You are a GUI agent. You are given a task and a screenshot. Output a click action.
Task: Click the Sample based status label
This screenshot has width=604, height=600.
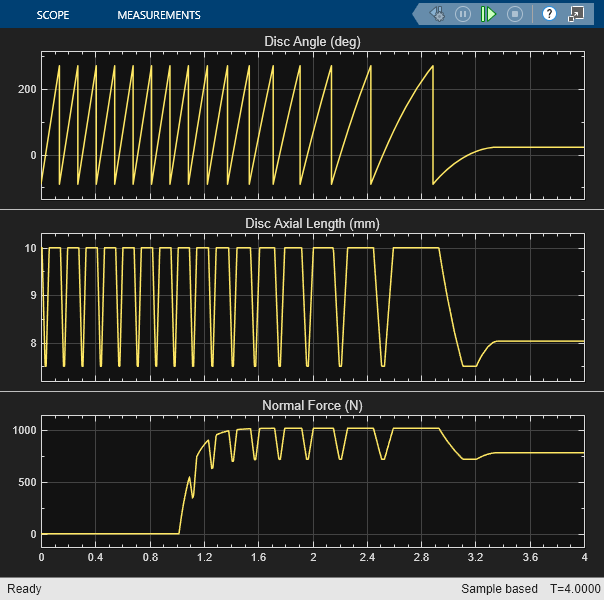click(x=498, y=589)
